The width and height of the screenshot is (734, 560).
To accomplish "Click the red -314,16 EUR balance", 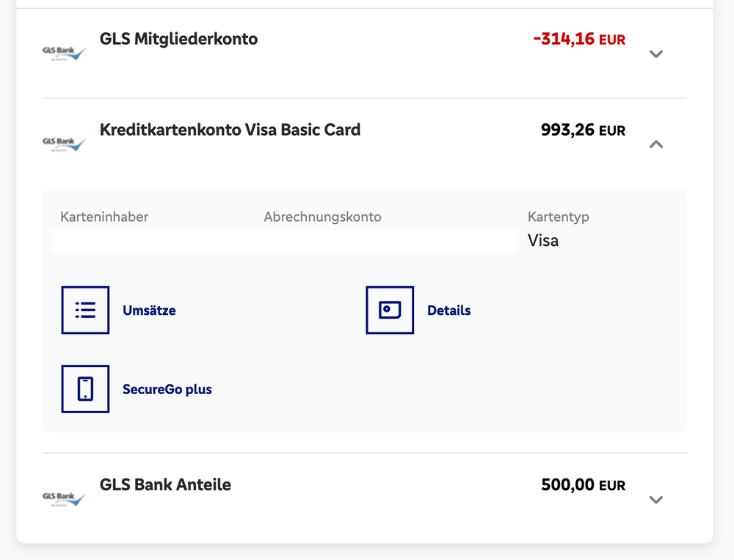I will pos(579,39).
